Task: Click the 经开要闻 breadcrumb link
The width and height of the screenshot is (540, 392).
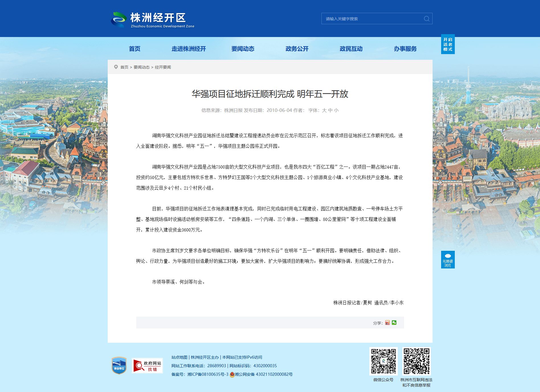Action: click(163, 67)
